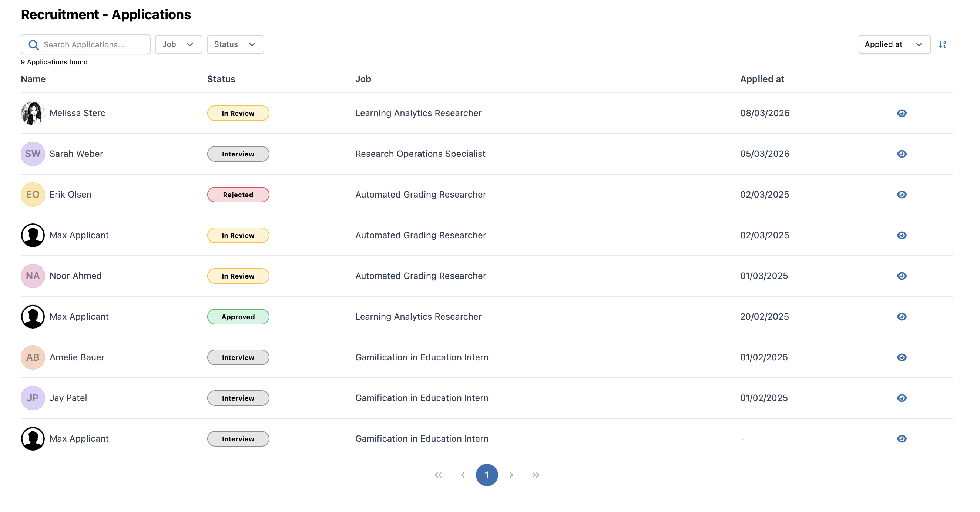Image resolution: width=980 pixels, height=512 pixels.
Task: Open the Status filter dropdown
Action: [235, 44]
